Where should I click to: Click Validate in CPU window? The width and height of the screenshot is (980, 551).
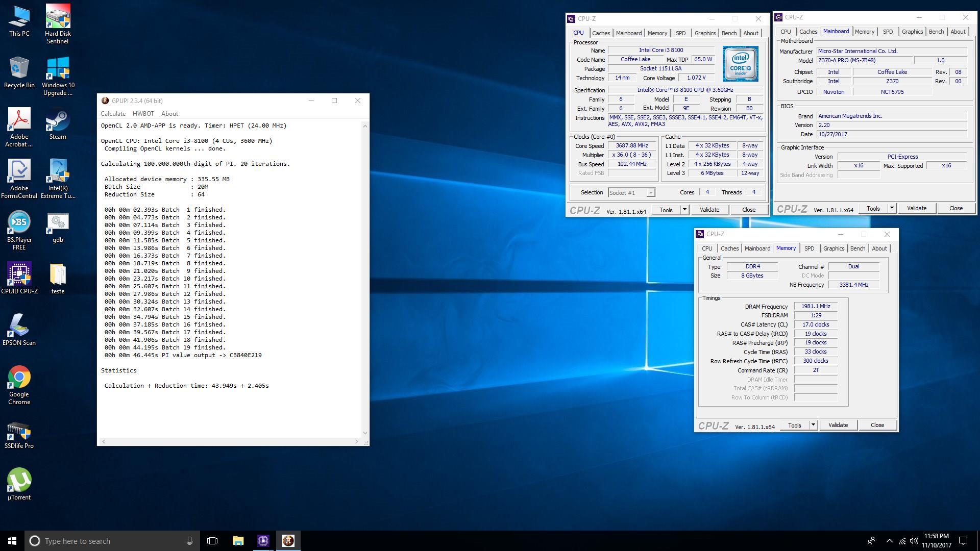[x=709, y=210]
